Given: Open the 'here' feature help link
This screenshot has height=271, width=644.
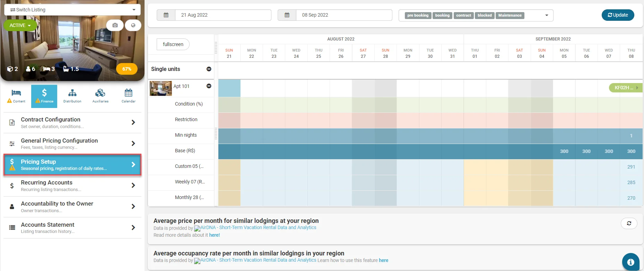Looking at the screenshot, I should pos(383,260).
